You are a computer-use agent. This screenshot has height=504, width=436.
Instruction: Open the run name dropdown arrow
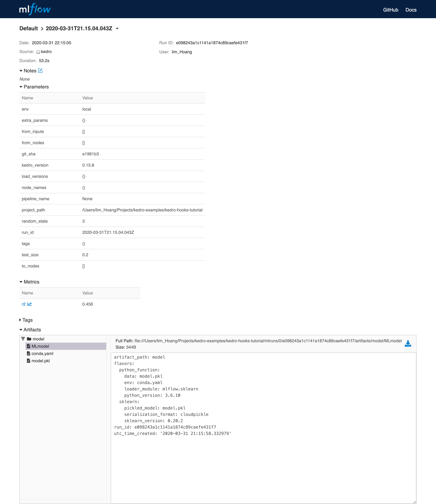point(117,28)
